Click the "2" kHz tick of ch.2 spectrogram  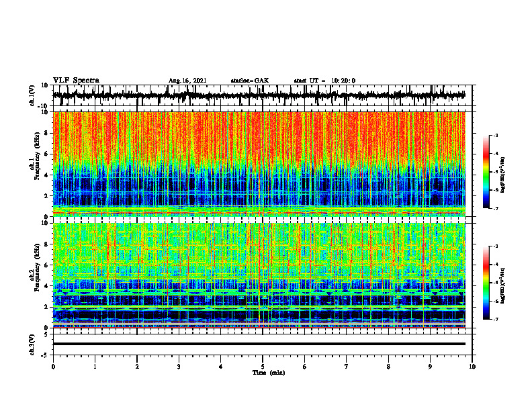(46, 307)
